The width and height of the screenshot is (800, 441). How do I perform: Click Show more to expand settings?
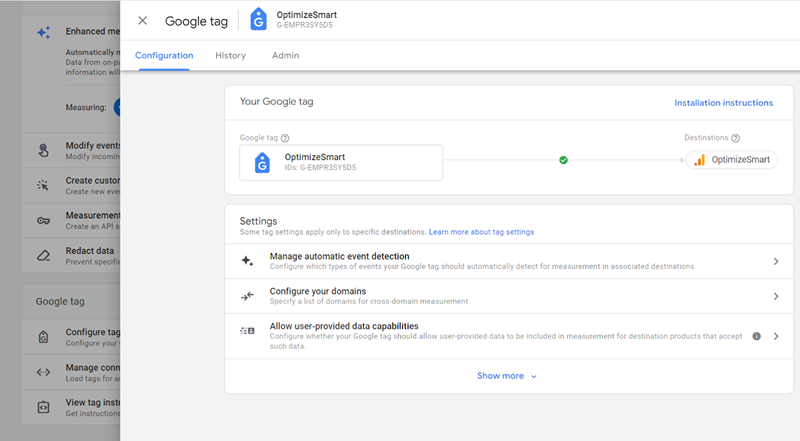coord(507,376)
